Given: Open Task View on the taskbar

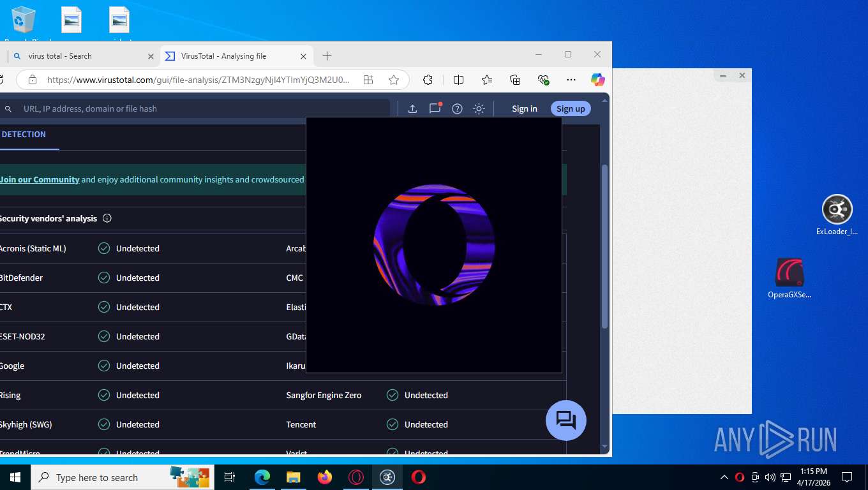Looking at the screenshot, I should [230, 477].
